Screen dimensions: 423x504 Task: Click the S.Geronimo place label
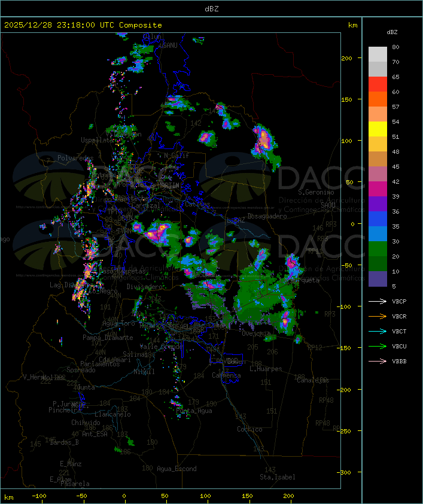click(316, 192)
